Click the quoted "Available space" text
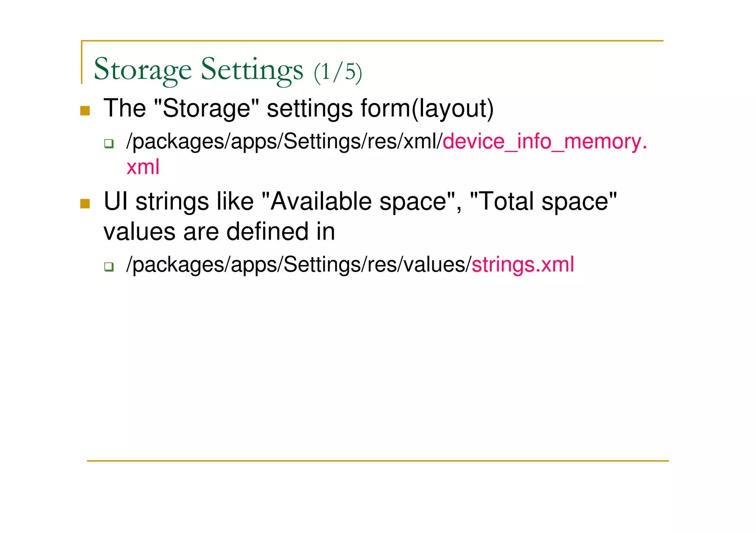756x534 pixels. 358,201
